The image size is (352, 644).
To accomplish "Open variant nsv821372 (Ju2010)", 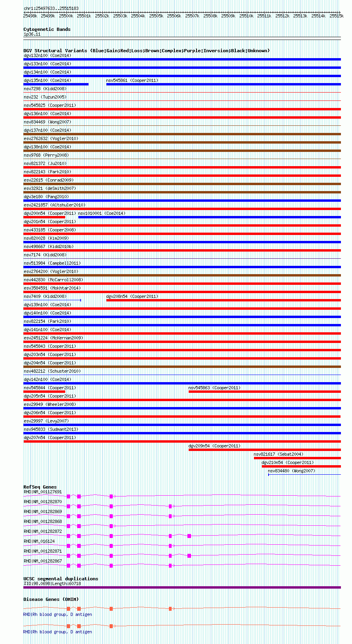I will 45,163.
